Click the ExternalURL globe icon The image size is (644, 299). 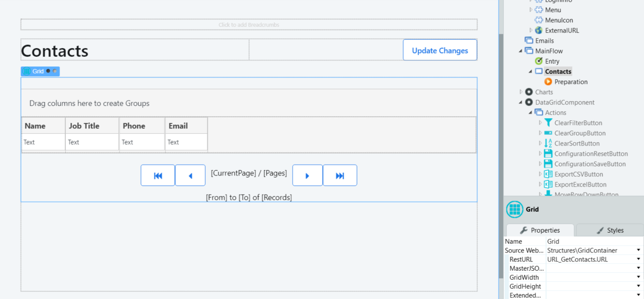(539, 30)
